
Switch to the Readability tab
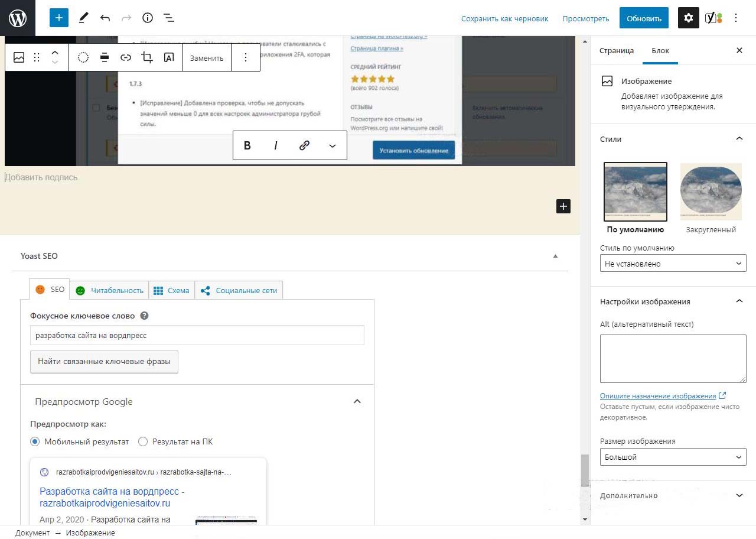coord(110,290)
